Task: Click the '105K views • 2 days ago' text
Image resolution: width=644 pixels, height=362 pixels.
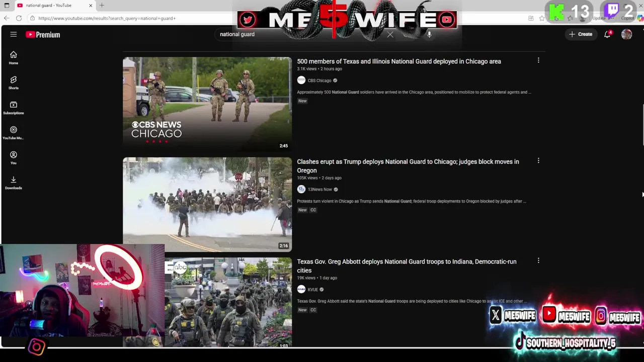Action: coord(319,178)
